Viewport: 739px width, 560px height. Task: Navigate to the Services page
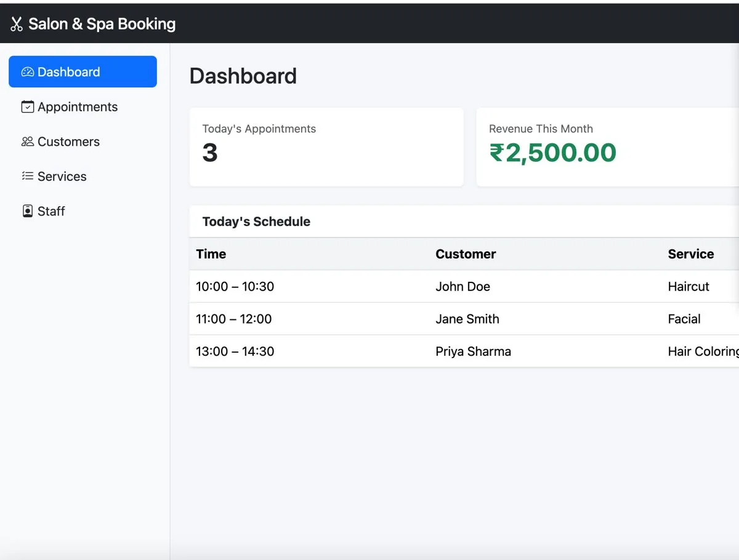[83, 176]
